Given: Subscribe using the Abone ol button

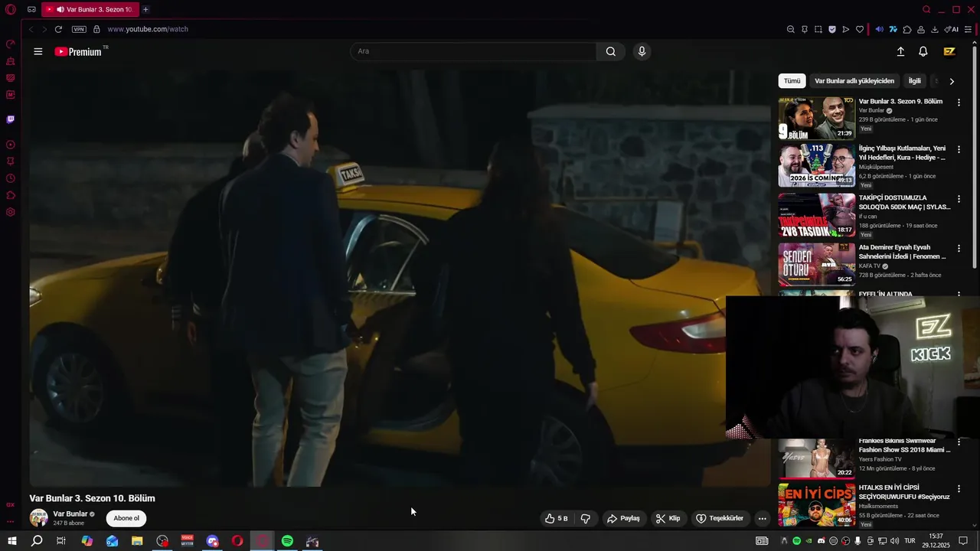Looking at the screenshot, I should click(126, 518).
